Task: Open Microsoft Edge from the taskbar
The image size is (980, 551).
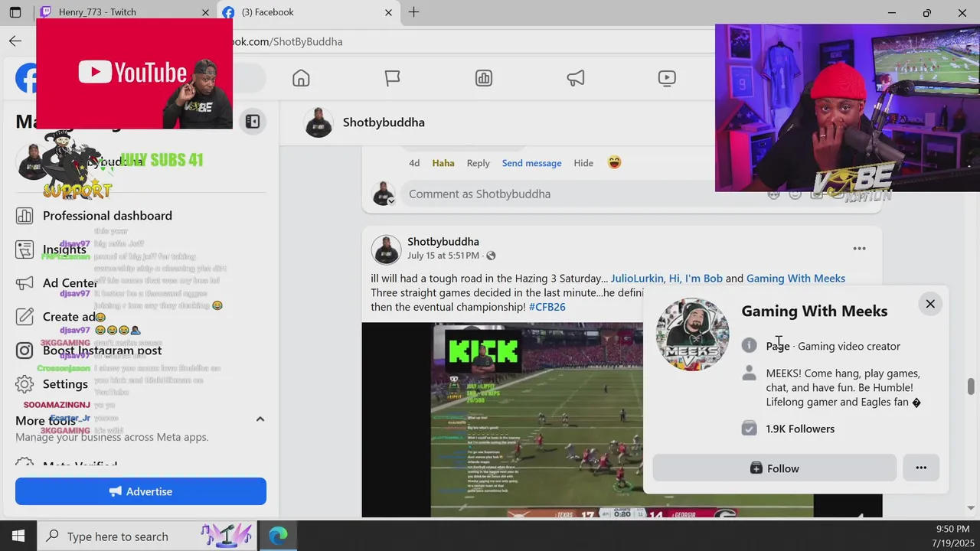Action: (x=278, y=536)
